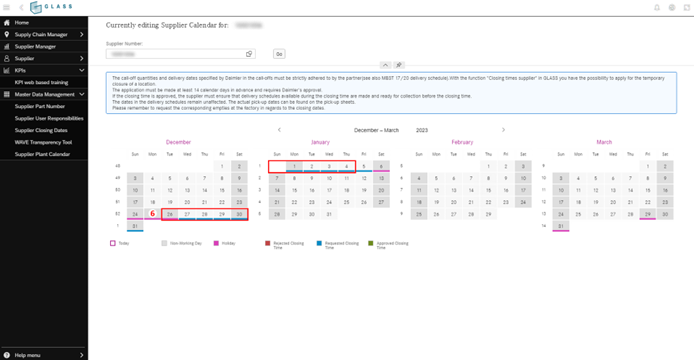694x360 pixels.
Task: Pin the header with pin icon
Action: pos(399,65)
